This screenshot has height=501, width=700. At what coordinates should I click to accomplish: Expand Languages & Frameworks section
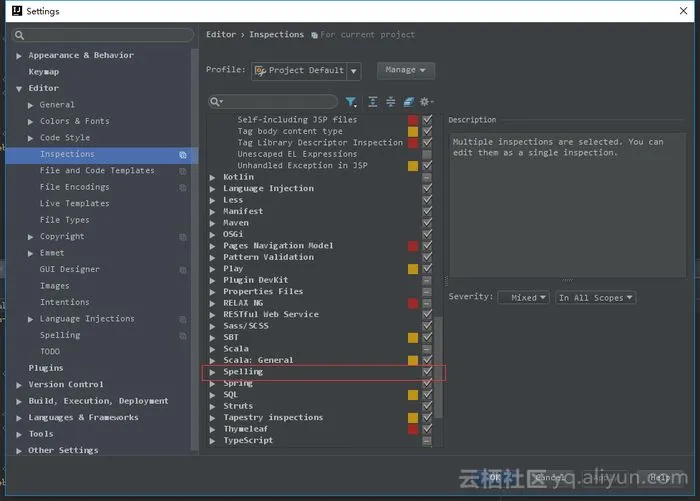(19, 418)
